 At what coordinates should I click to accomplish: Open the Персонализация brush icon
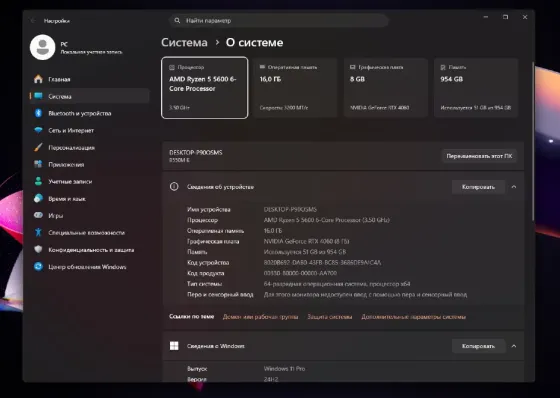click(38, 147)
